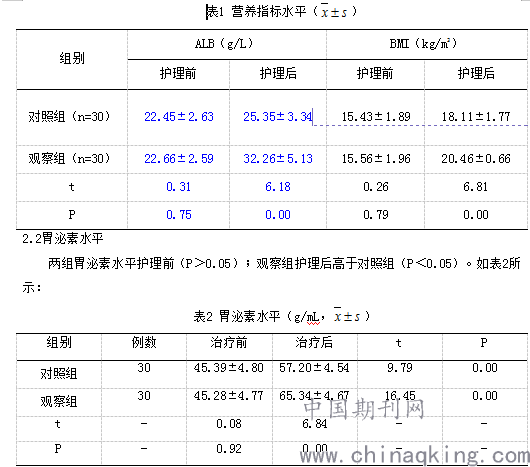Click the t value 16.45 in table 2
The height and width of the screenshot is (467, 530).
(400, 396)
